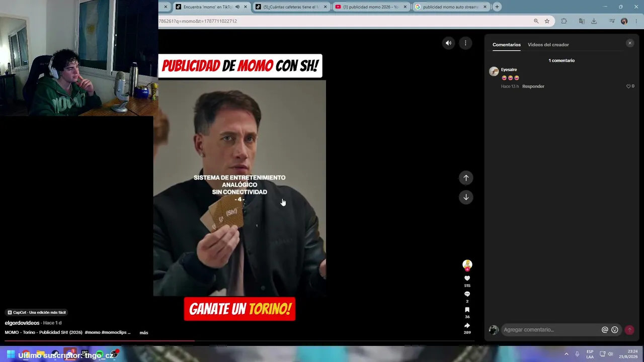Go to the next video
644x362 pixels.
pos(466,197)
